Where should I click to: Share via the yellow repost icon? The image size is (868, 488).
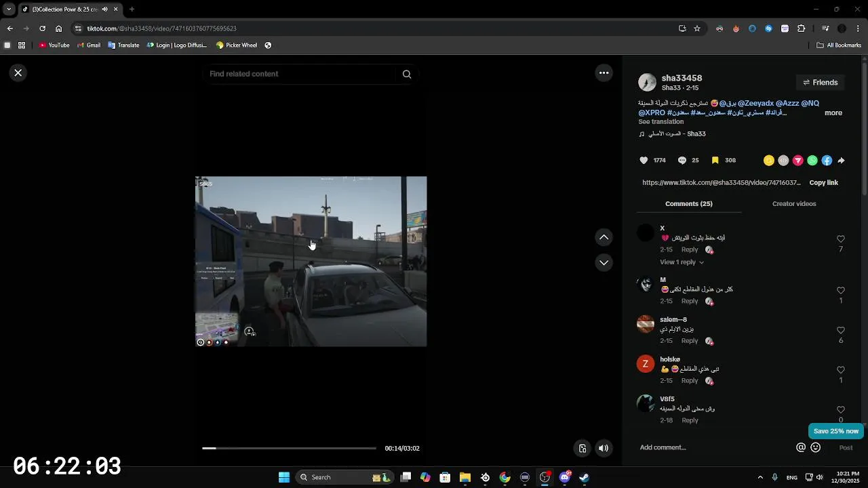point(768,161)
